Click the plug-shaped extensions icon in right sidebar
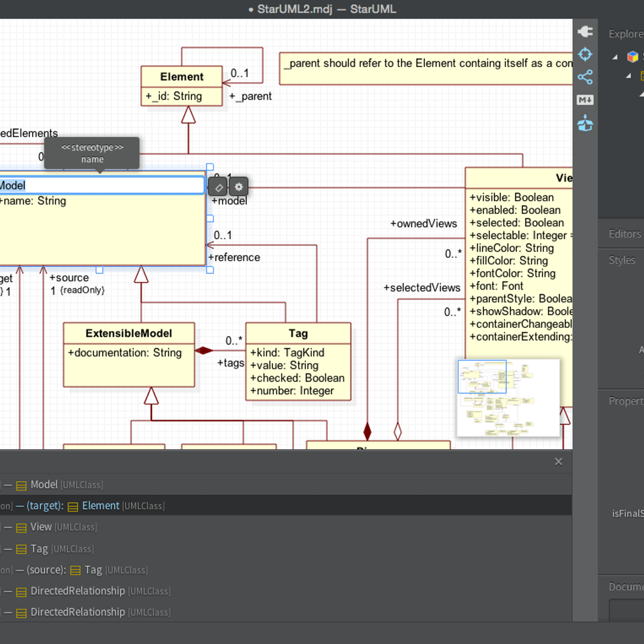 click(585, 31)
